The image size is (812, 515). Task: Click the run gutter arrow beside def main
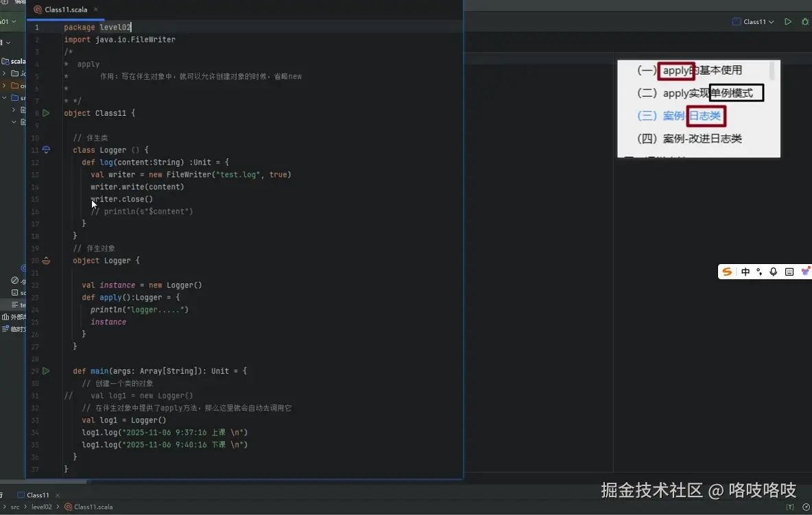(x=46, y=371)
